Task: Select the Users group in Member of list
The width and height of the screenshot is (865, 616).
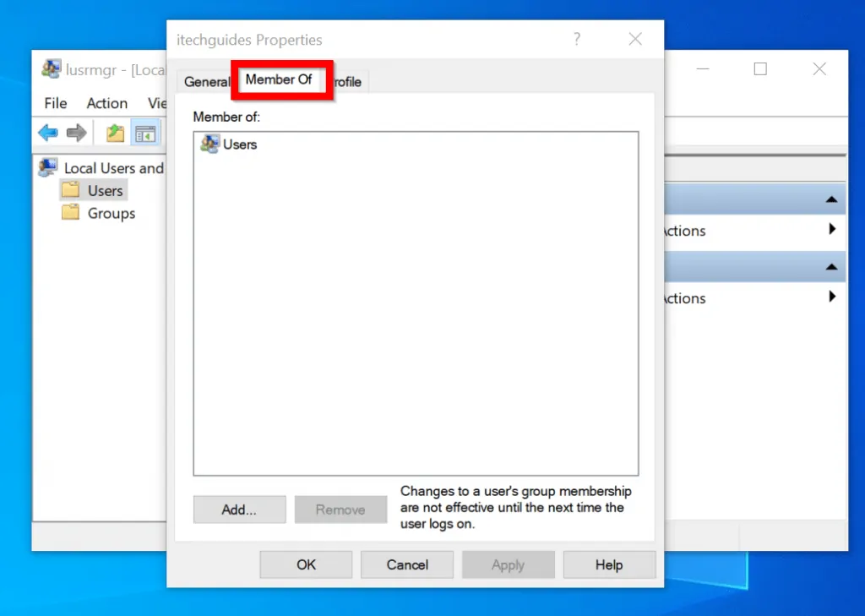Action: point(239,144)
